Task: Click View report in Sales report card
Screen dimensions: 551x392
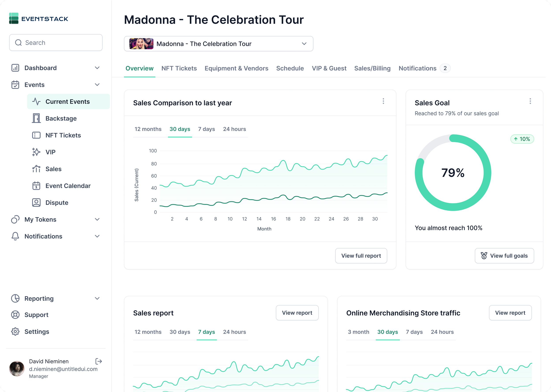Action: [x=297, y=313]
